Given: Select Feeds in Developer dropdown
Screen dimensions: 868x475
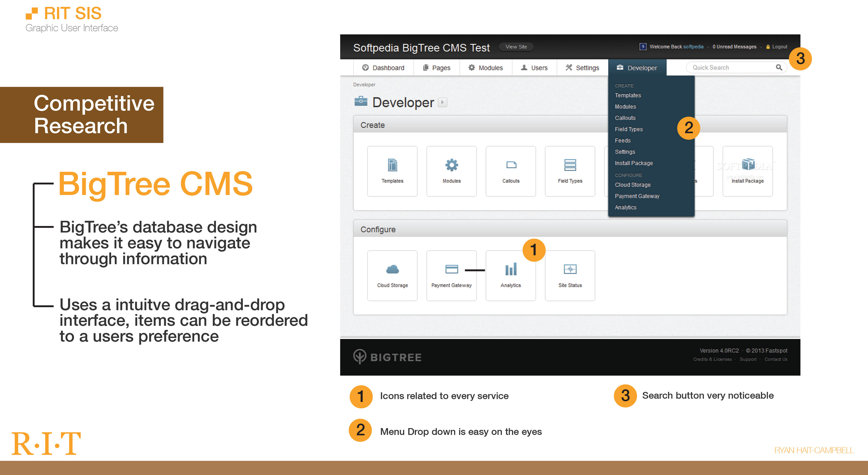Looking at the screenshot, I should [x=622, y=141].
